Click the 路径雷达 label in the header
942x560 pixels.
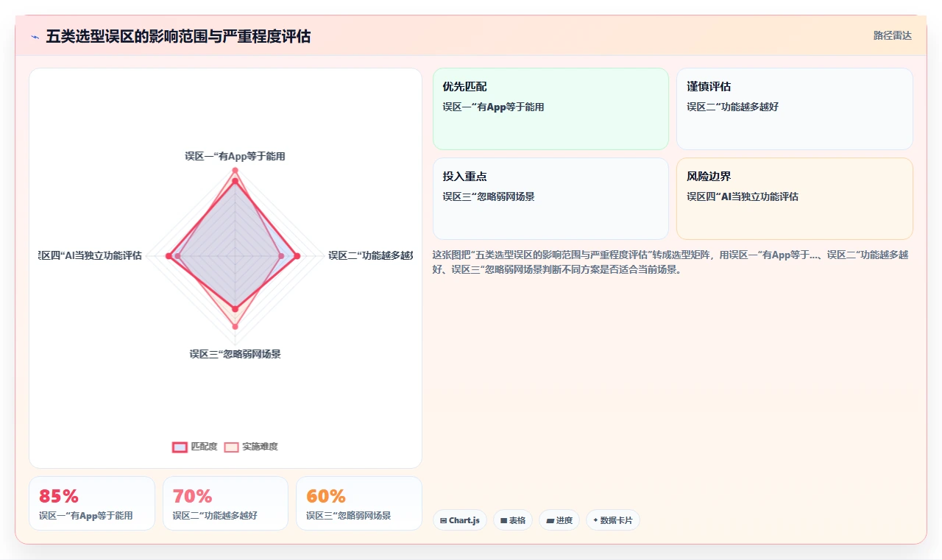click(893, 35)
